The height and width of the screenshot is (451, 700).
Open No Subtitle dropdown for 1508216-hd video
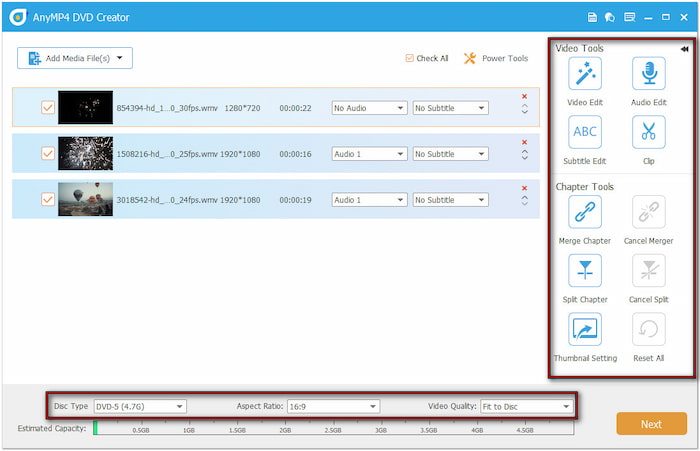pos(450,154)
